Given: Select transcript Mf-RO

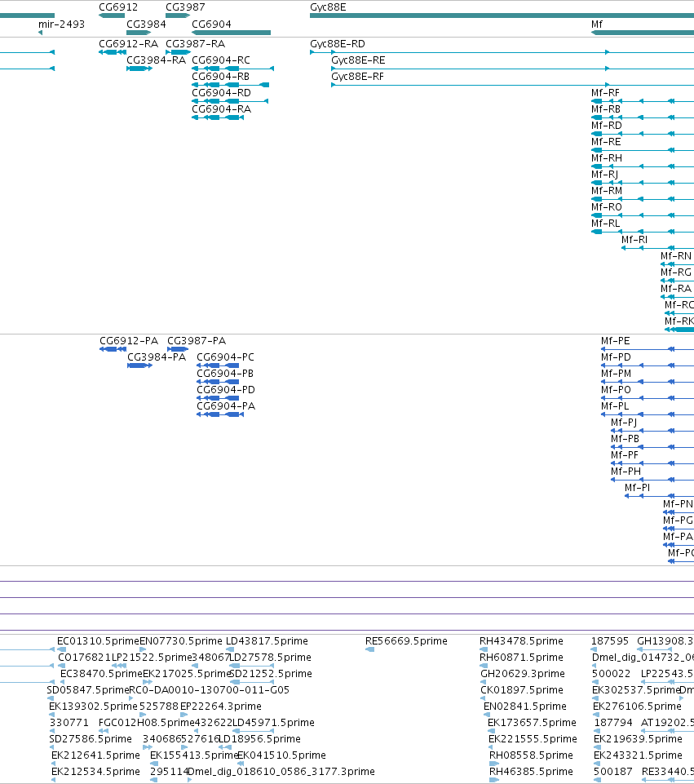Looking at the screenshot, I should coord(607,207).
